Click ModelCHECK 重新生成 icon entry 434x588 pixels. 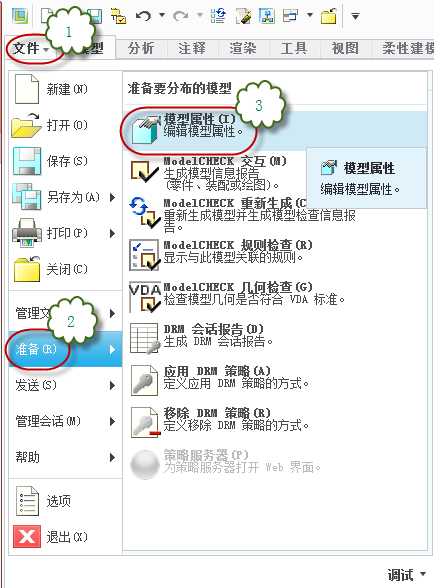(x=144, y=213)
